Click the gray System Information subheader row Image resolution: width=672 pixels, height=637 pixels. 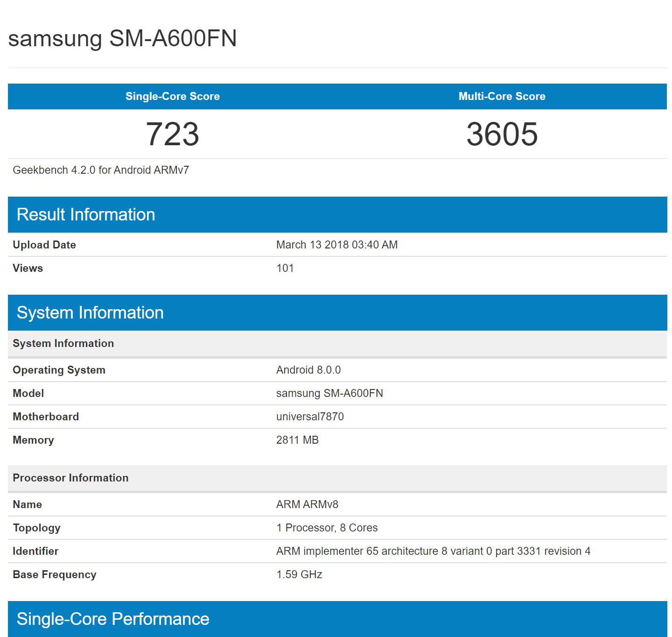[x=63, y=343]
